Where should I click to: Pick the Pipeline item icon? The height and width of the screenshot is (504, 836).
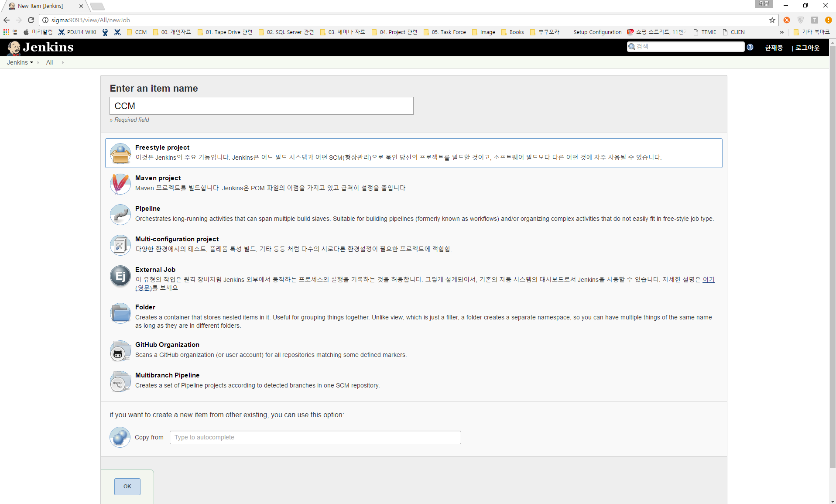pos(120,214)
